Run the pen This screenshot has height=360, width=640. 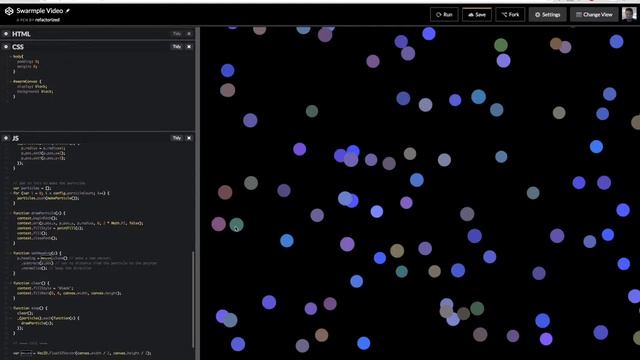[x=444, y=15]
